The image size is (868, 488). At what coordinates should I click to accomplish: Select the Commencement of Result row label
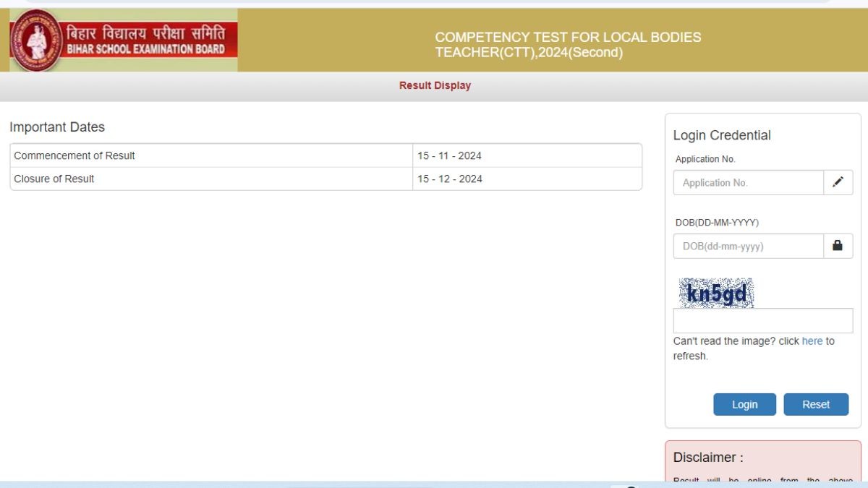75,155
